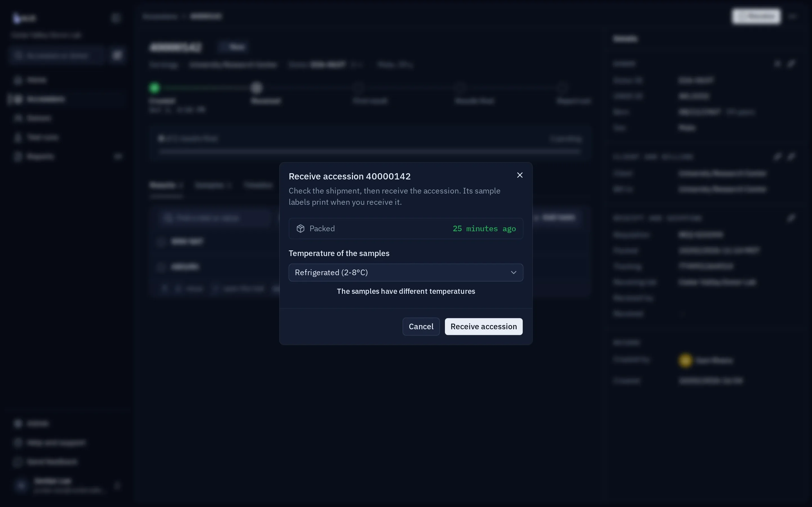Cancel the receive accession dialog
The height and width of the screenshot is (507, 812).
point(421,327)
